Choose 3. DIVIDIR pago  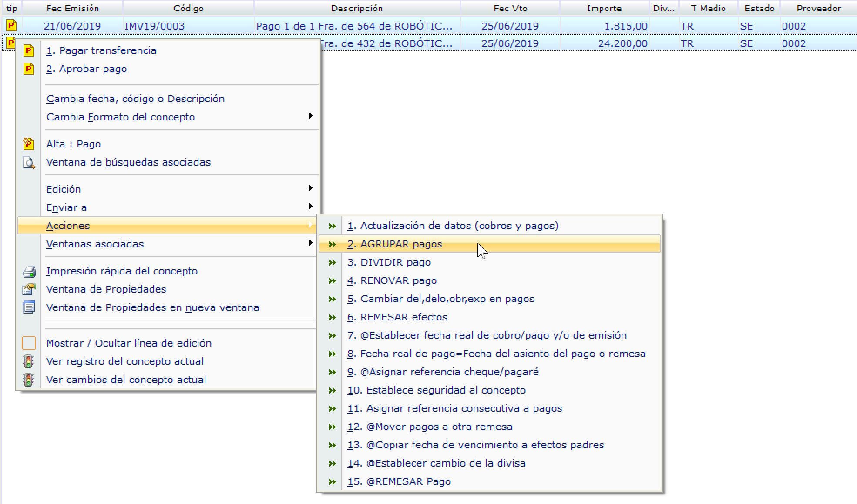point(389,262)
